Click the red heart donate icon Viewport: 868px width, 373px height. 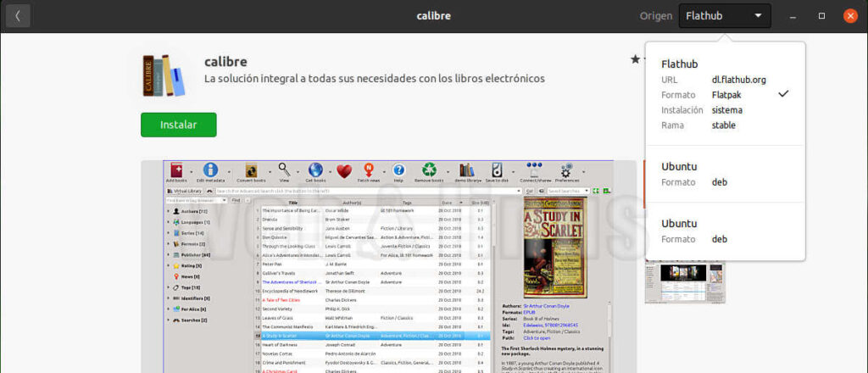point(344,171)
